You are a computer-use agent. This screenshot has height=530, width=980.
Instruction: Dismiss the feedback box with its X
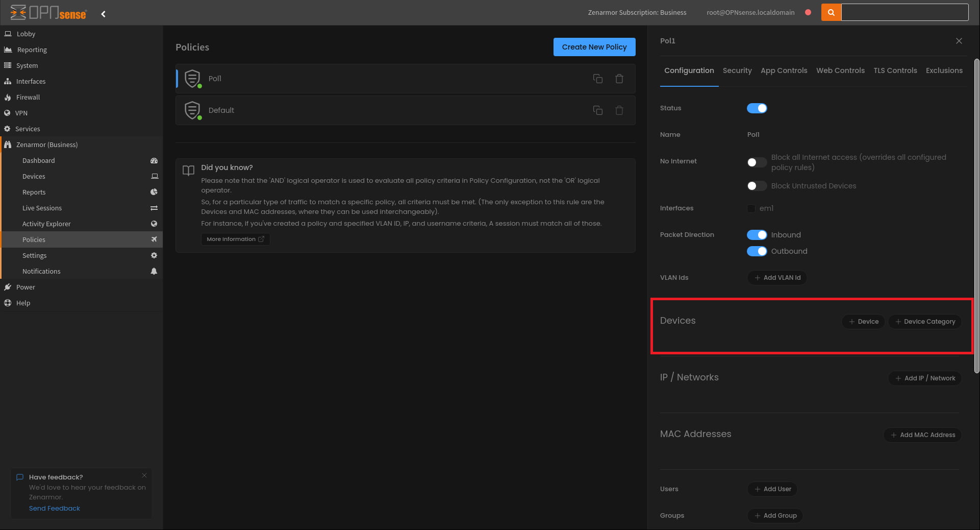144,475
